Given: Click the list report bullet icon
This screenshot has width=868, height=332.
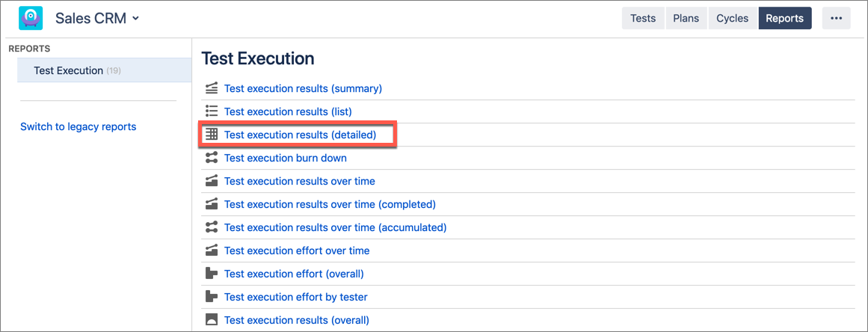Looking at the screenshot, I should (x=212, y=111).
